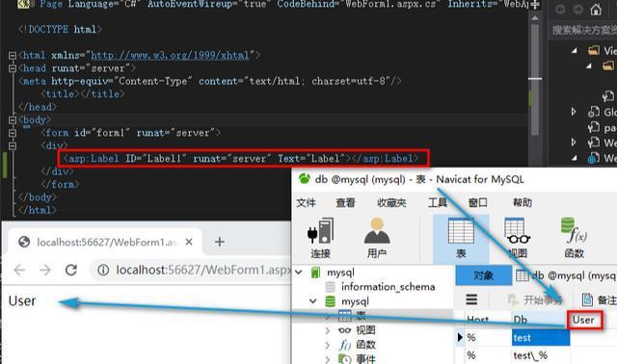617x364 pixels.
Task: Open a new browser tab
Action: click(220, 242)
